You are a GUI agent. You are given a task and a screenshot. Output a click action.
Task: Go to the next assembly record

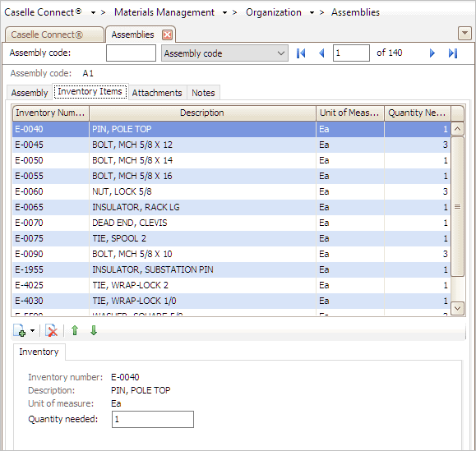tap(432, 53)
